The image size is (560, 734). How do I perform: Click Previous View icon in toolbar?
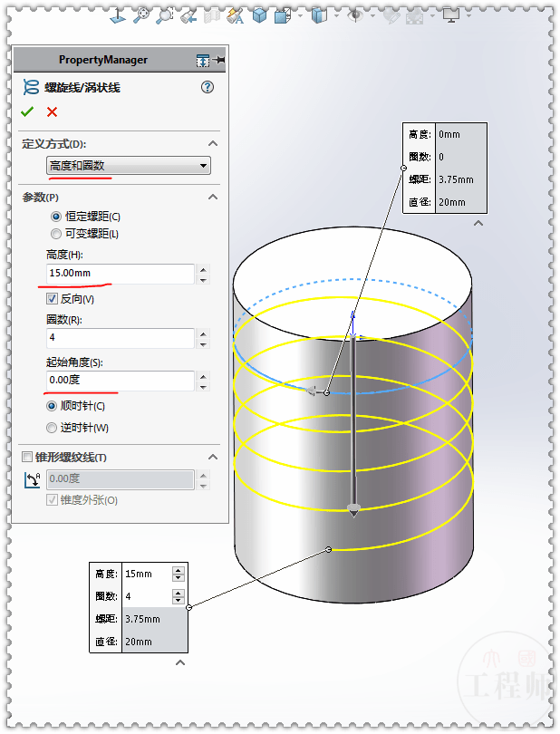tap(188, 17)
